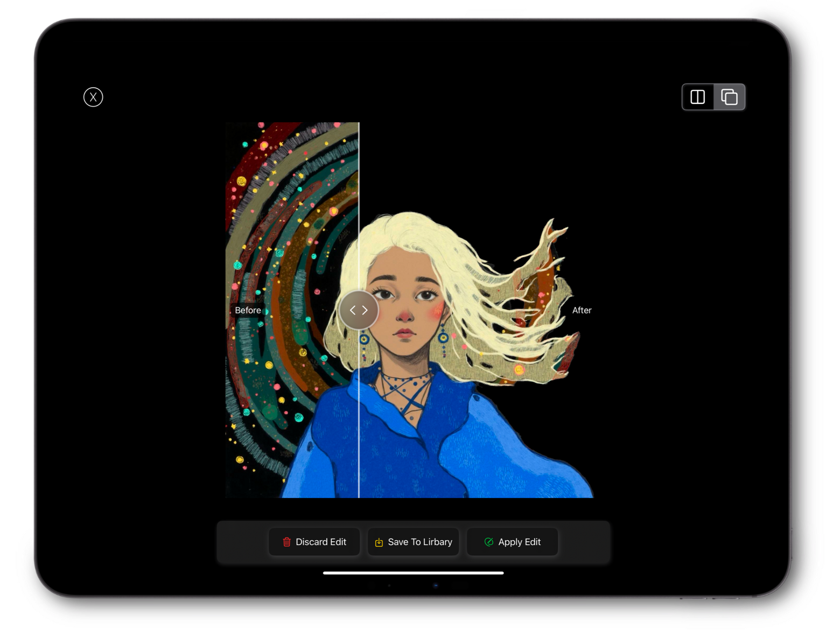This screenshot has width=840, height=630.
Task: Click the red trash icon for Discard Edit
Action: 287,542
